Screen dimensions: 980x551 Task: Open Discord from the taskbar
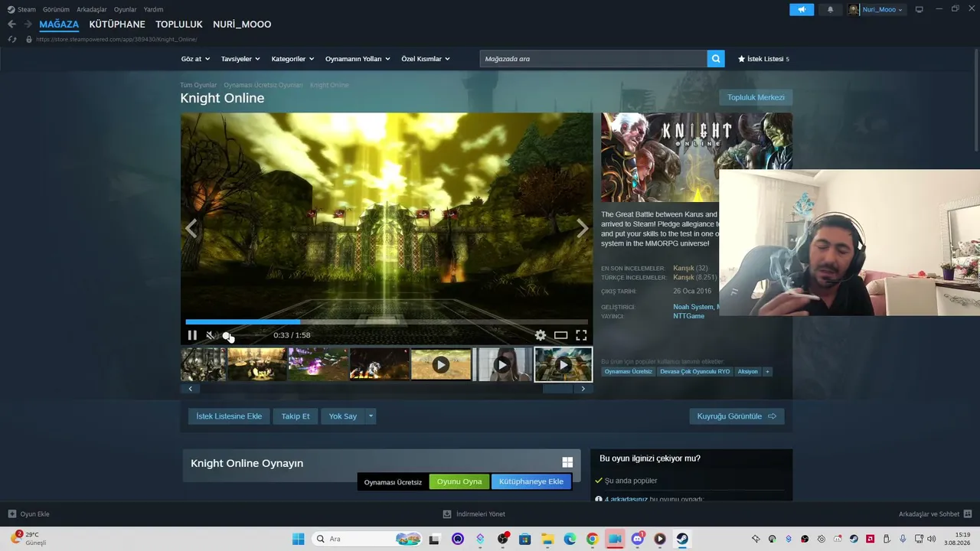pos(637,539)
